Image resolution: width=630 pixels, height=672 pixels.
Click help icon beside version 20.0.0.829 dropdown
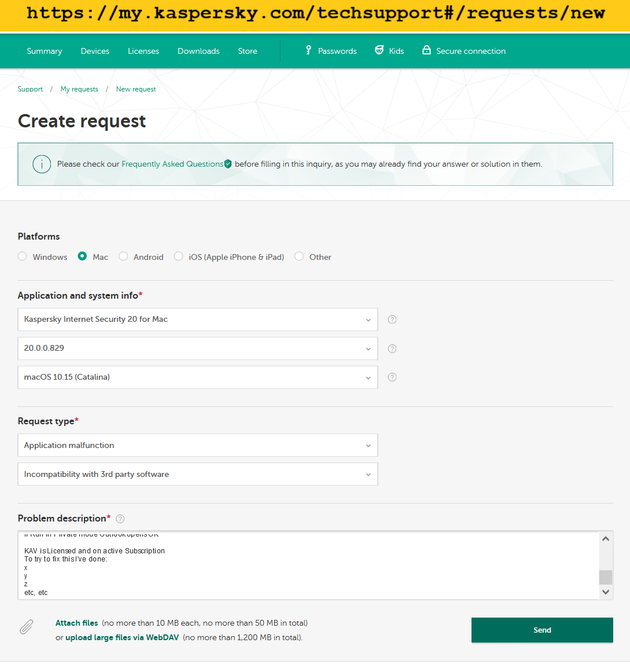click(392, 349)
